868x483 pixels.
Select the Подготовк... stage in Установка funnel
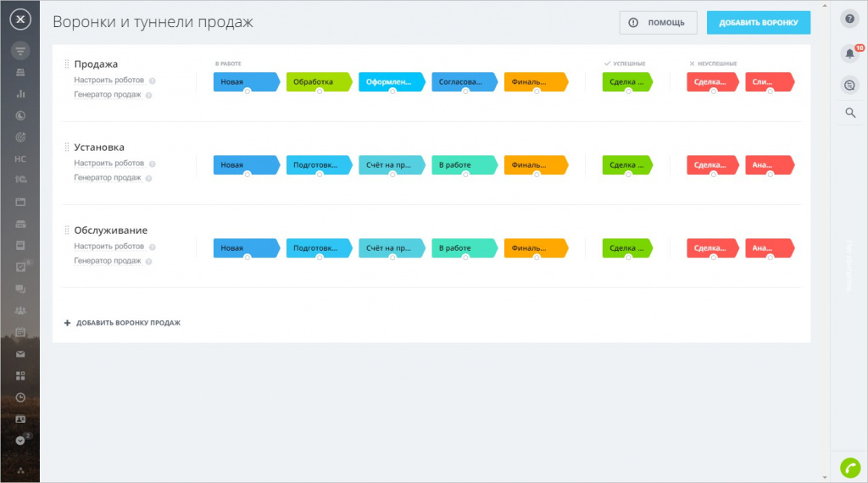pos(319,165)
